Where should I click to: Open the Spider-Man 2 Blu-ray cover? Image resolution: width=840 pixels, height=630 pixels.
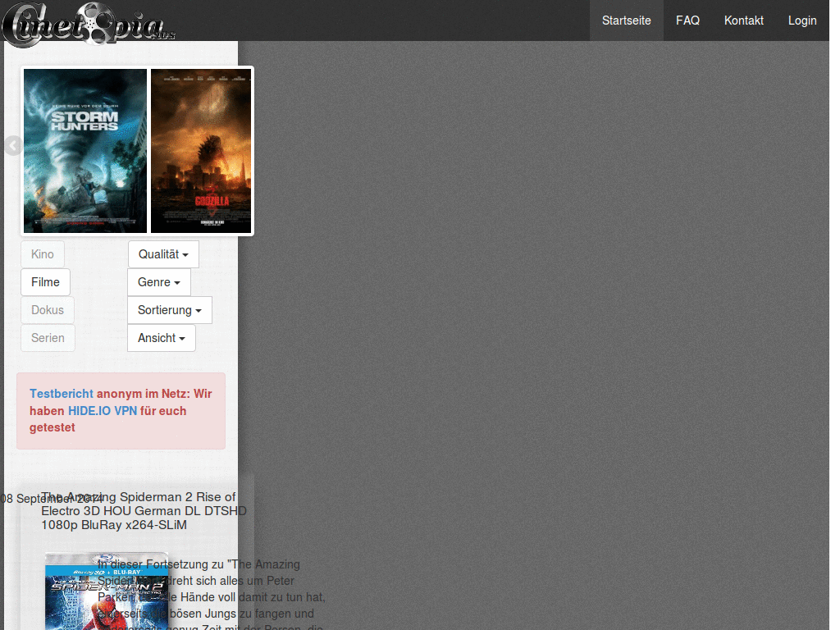pos(107,591)
